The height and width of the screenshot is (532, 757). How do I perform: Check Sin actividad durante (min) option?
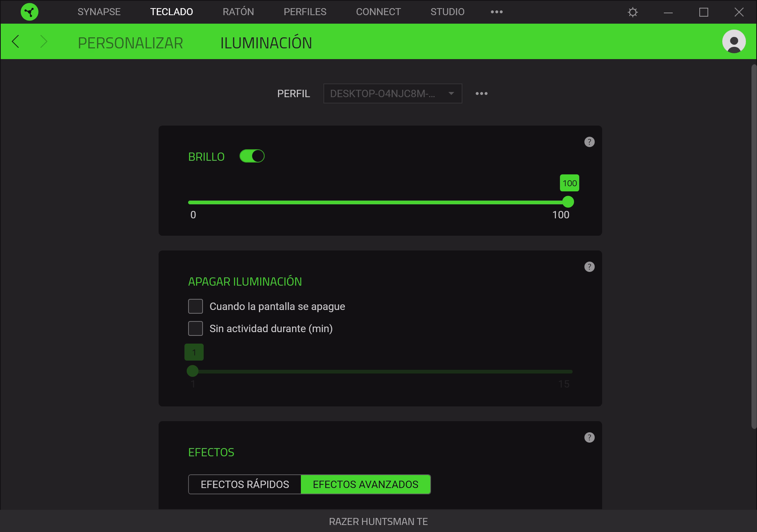coord(196,328)
